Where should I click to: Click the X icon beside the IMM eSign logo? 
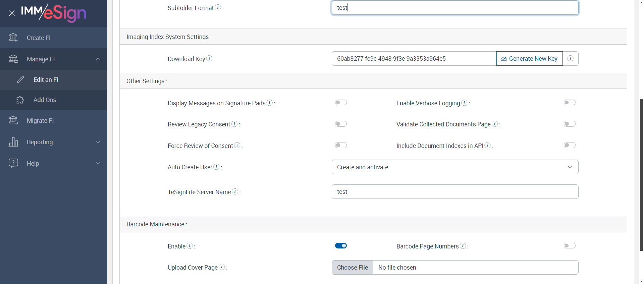(x=12, y=13)
